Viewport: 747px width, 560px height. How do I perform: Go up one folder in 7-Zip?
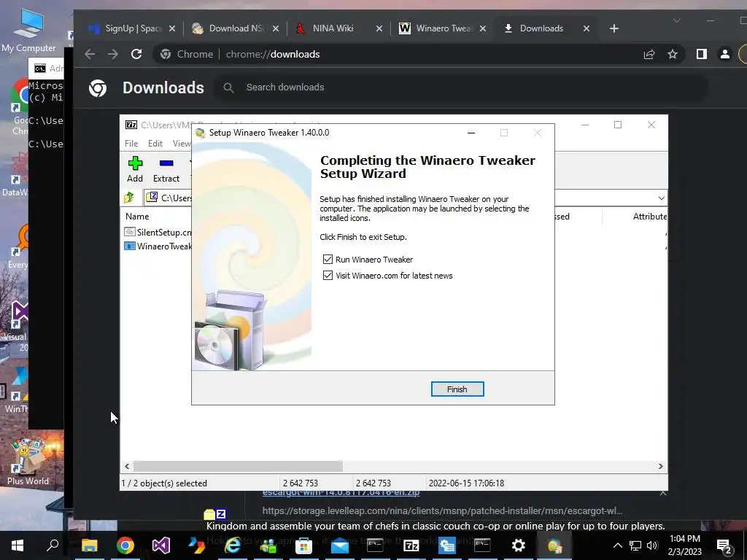(x=129, y=197)
